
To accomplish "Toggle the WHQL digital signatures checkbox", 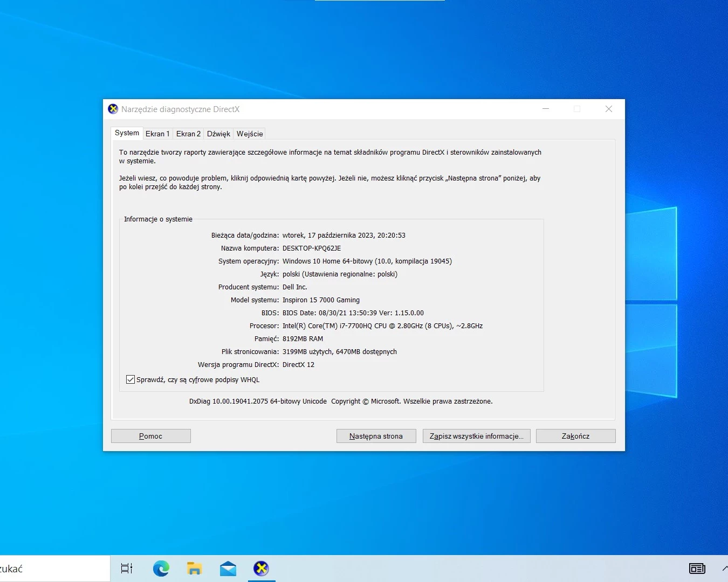I will coord(130,379).
